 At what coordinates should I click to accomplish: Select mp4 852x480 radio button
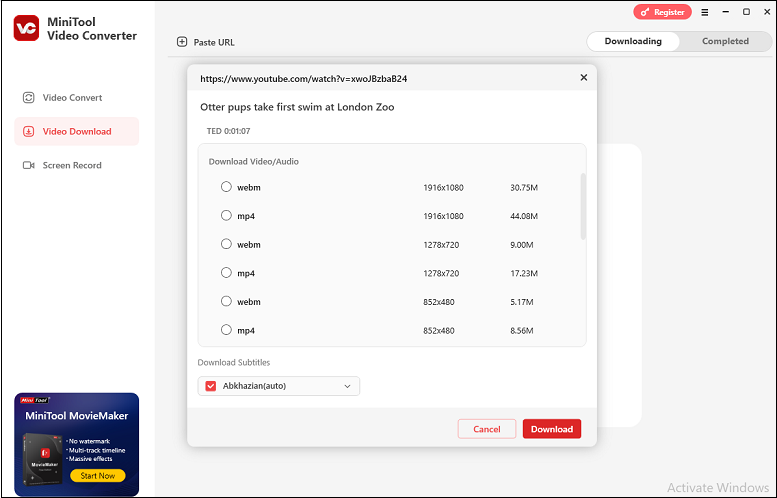click(226, 330)
